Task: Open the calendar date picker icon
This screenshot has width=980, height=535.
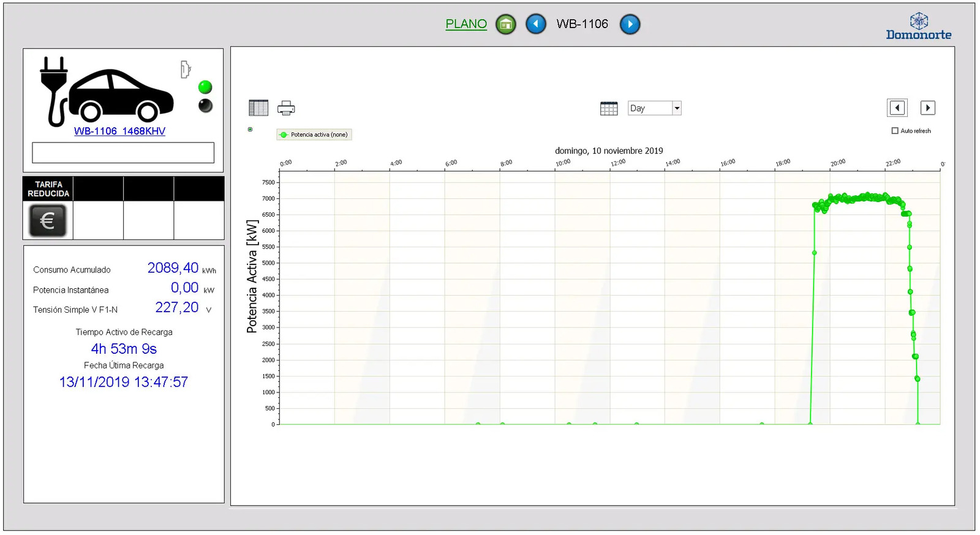Action: 608,108
